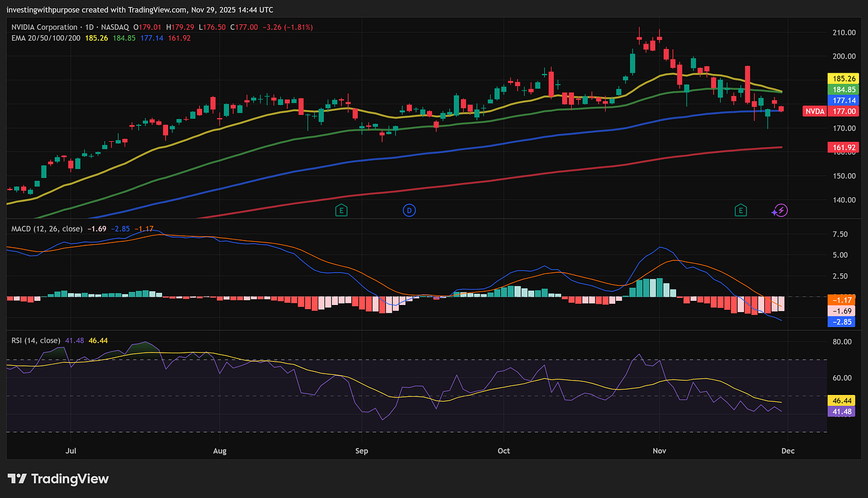
Task: Click the Jul label on the time axis
Action: [71, 451]
